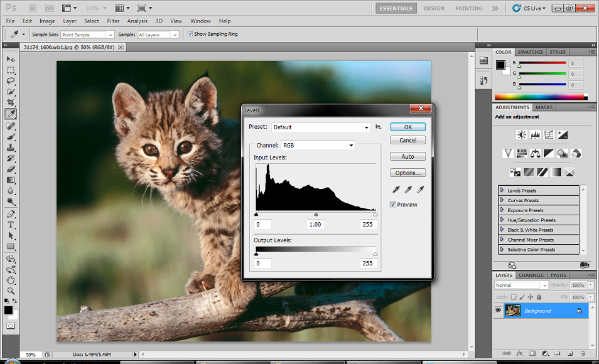Viewport: 599px width, 364px height.
Task: Switch to the Channels tab
Action: tap(531, 275)
